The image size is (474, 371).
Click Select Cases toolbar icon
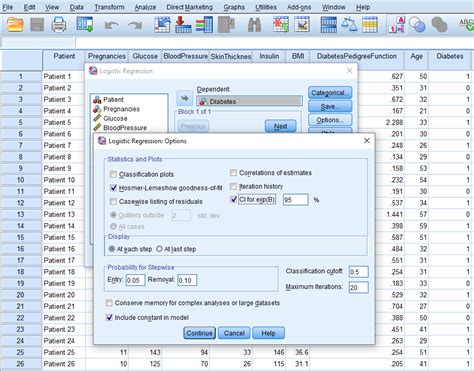tap(370, 25)
